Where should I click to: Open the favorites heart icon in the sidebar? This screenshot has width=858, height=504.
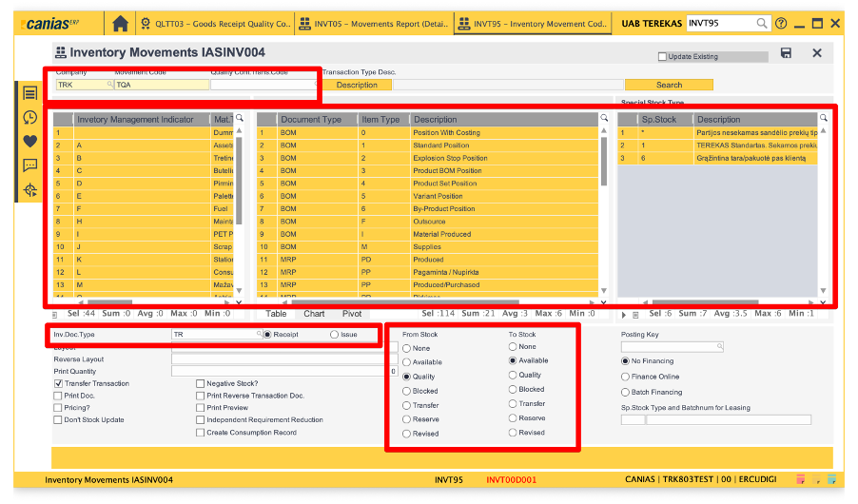click(30, 142)
